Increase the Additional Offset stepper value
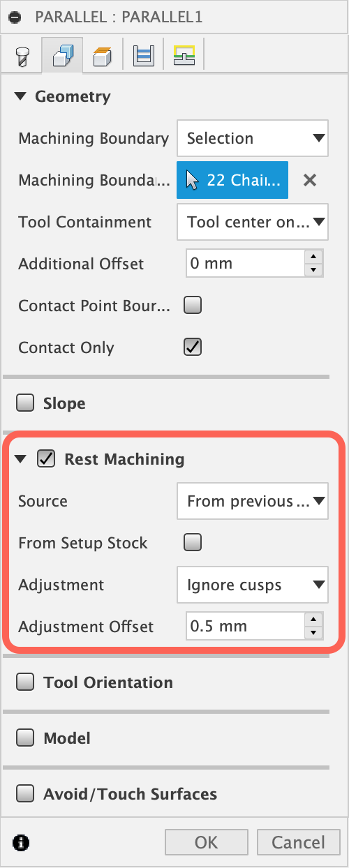This screenshot has width=349, height=868. tap(314, 257)
